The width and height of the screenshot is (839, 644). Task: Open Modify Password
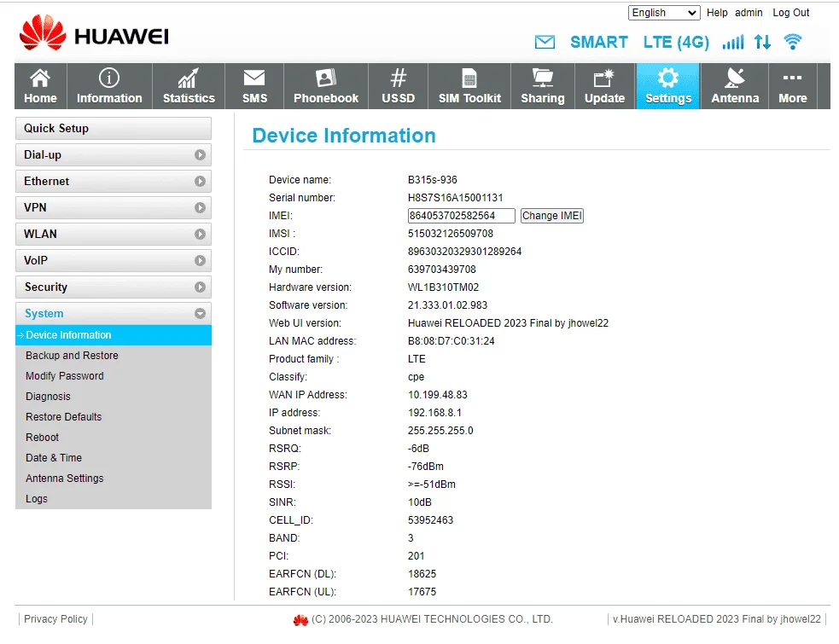(65, 376)
